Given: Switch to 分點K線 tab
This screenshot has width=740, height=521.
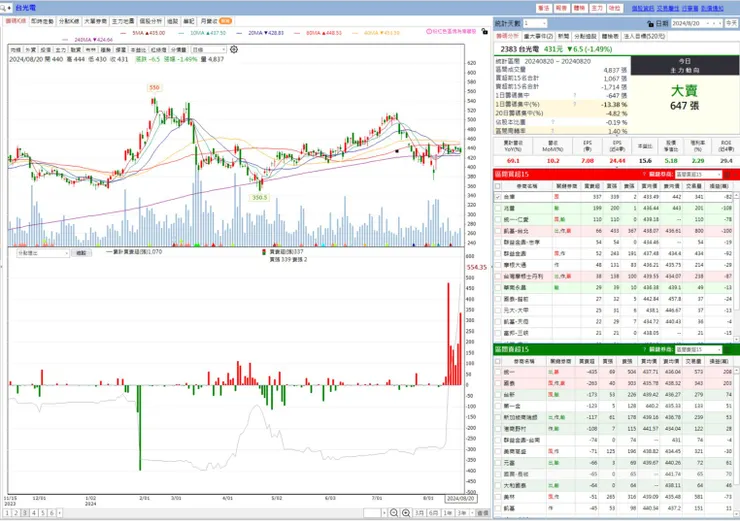Looking at the screenshot, I should click(69, 21).
